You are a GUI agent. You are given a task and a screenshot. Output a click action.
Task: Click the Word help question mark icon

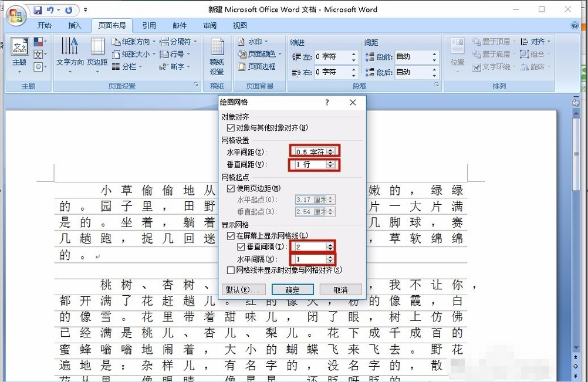(x=575, y=25)
